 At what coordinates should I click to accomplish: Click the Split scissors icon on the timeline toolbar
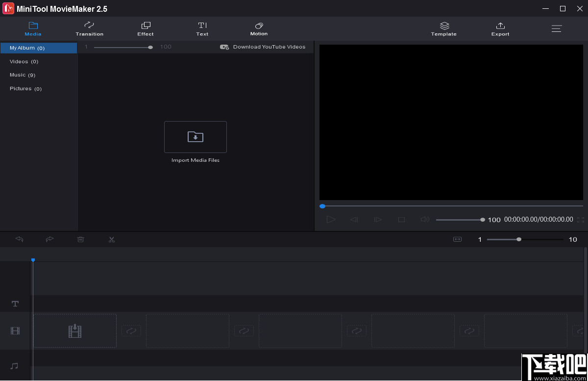(111, 239)
